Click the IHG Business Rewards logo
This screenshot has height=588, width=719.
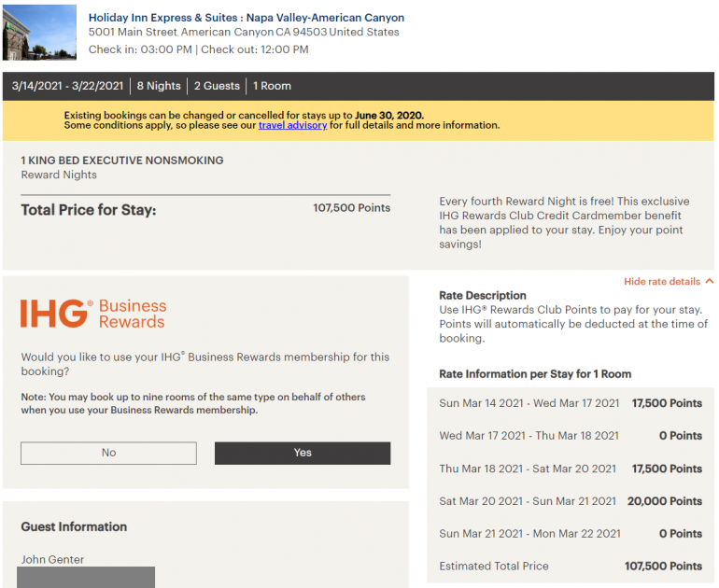(93, 314)
